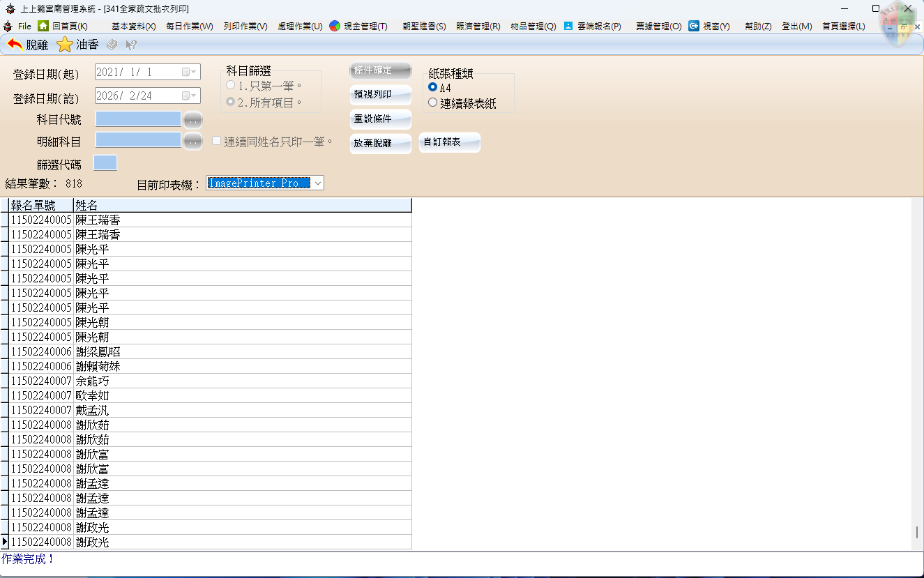Viewport: 924px width, 578px height.
Task: Toggle the 連續同姓名只印一筆 checkbox
Action: (x=216, y=141)
